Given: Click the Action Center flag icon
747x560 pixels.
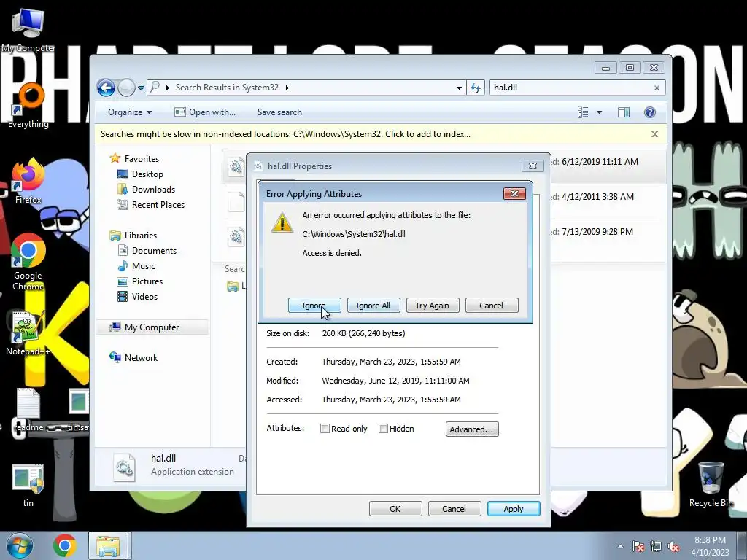Looking at the screenshot, I should point(638,547).
